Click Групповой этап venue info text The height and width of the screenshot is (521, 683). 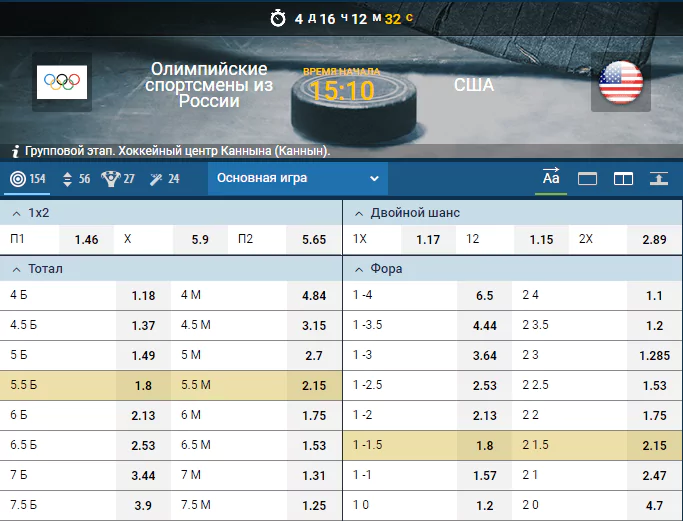[177, 151]
